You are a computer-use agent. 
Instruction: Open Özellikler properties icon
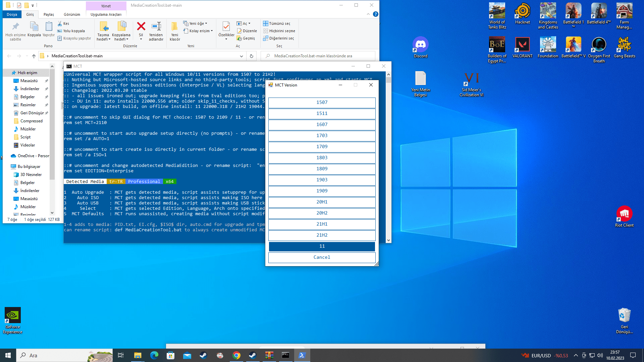point(226,31)
